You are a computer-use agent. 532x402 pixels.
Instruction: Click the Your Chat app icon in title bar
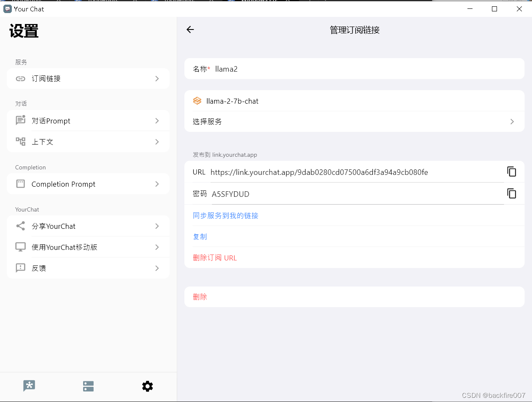coord(7,9)
